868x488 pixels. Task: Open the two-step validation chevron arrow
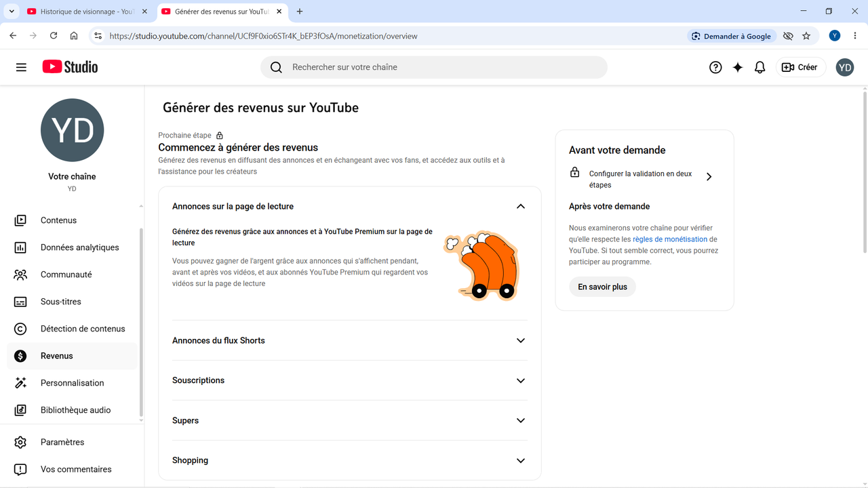[x=709, y=177]
